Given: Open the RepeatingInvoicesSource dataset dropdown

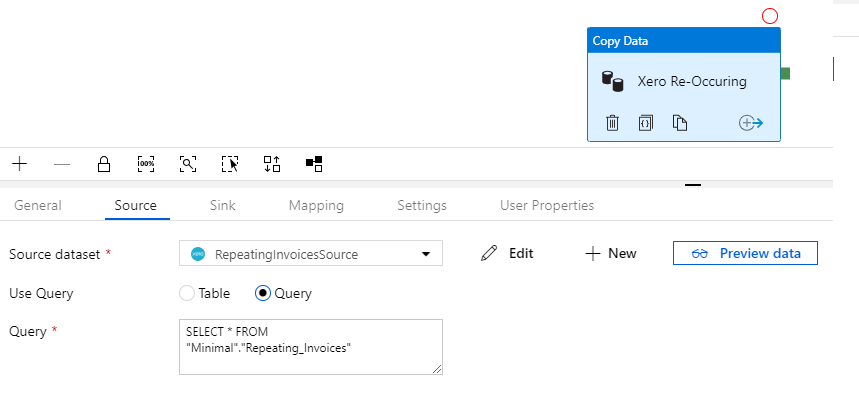Looking at the screenshot, I should 311,254.
